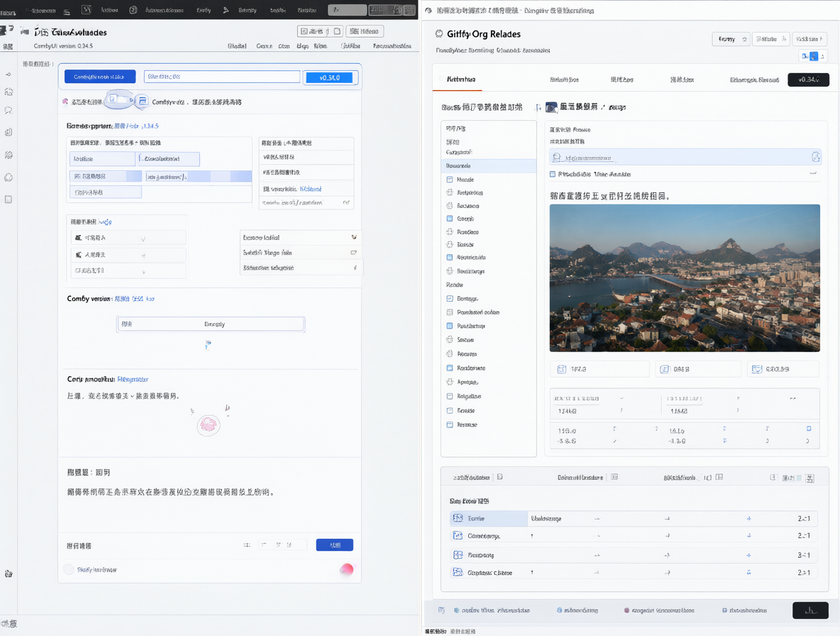Screen dimensions: 840x636
Task: Toggle the pill switch beside the Comfy label
Action: (120, 99)
